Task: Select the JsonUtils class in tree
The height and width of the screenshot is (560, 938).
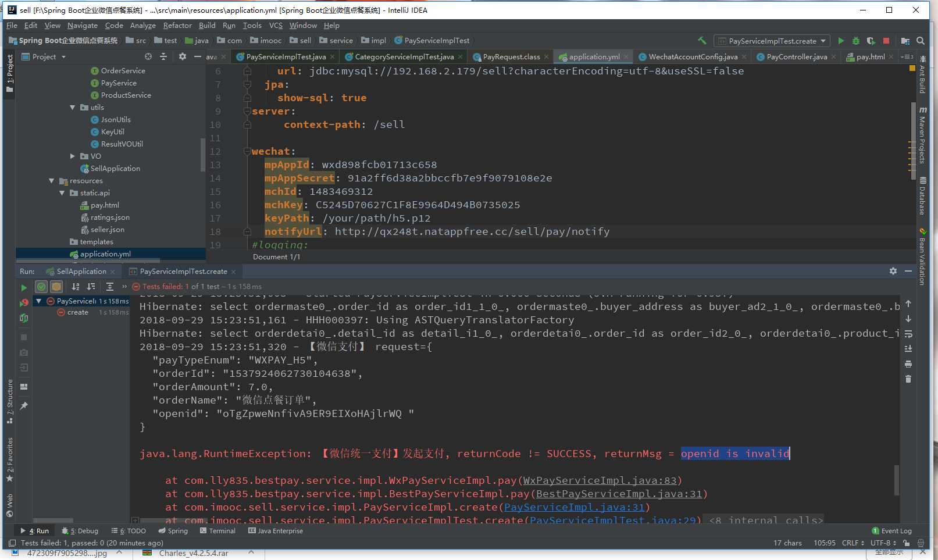Action: (x=116, y=120)
